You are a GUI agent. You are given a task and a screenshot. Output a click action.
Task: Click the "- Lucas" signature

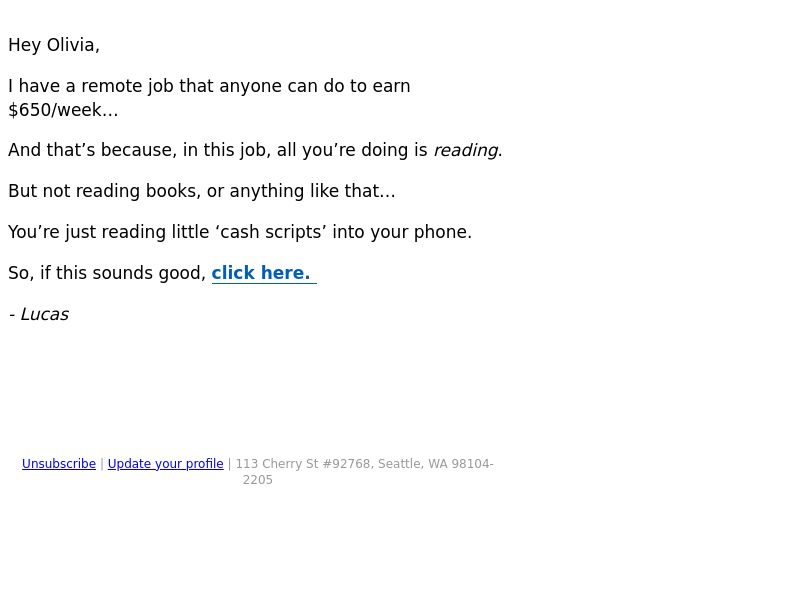[x=39, y=314]
